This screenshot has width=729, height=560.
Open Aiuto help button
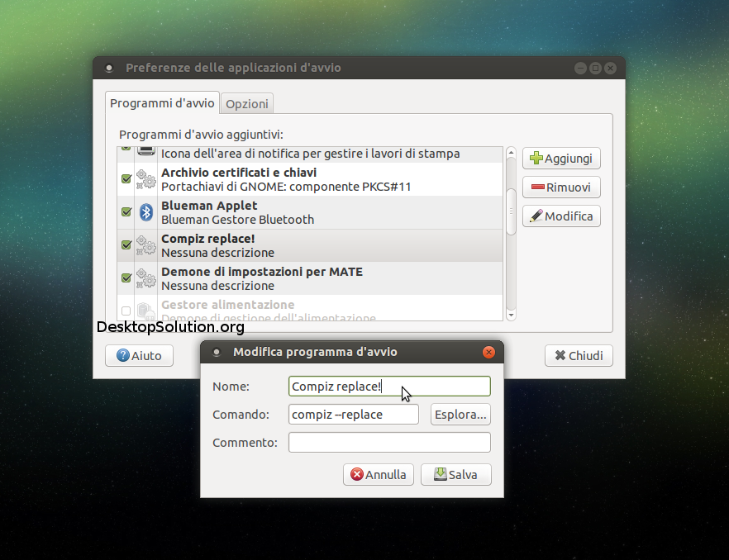coord(139,355)
